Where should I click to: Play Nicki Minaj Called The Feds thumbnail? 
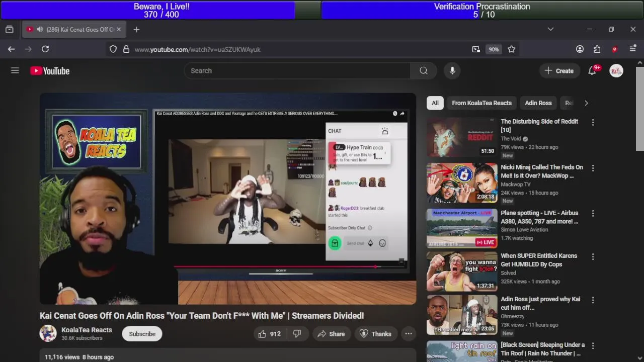(462, 183)
